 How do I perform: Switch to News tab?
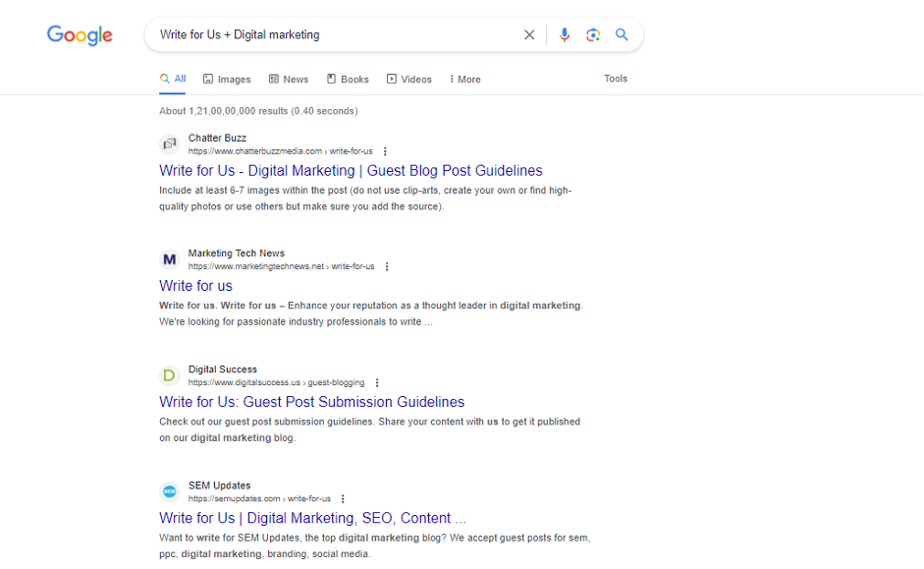pyautogui.click(x=289, y=79)
